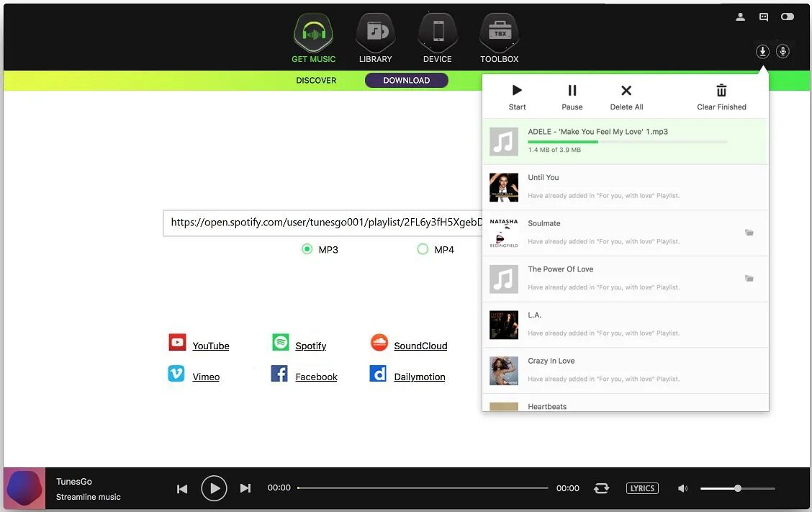Click the Dailymotion logo icon

(378, 373)
